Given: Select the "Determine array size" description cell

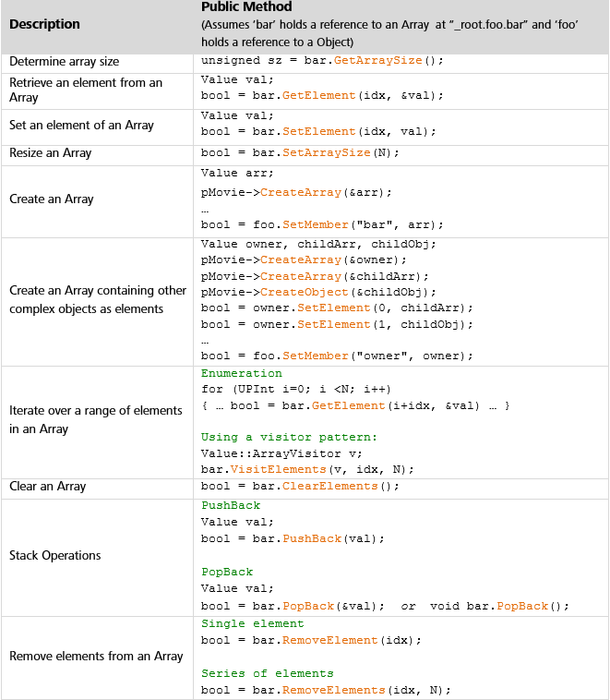Looking at the screenshot, I should [65, 61].
